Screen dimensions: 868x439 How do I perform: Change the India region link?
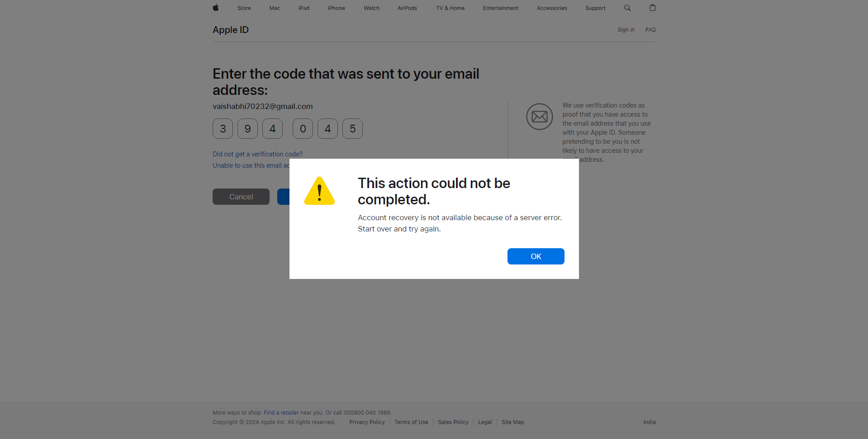[650, 422]
